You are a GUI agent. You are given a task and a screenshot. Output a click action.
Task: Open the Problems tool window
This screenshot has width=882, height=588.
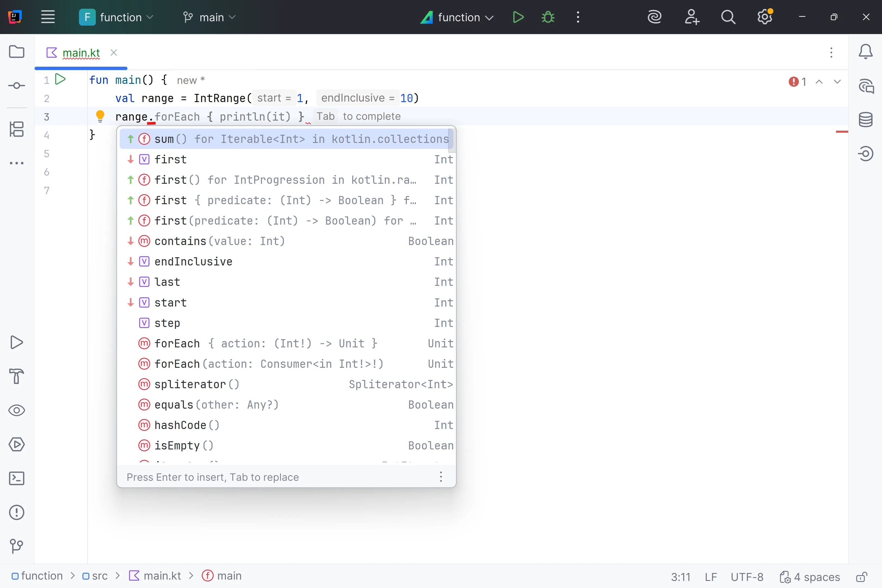pyautogui.click(x=17, y=512)
